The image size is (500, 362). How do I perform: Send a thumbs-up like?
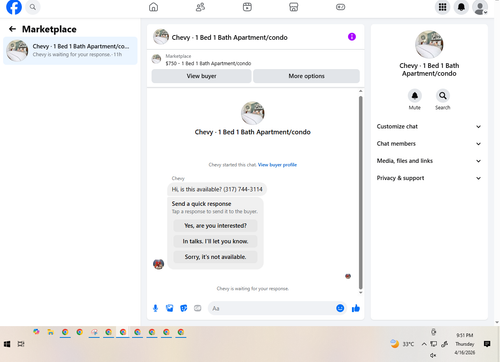click(x=356, y=308)
